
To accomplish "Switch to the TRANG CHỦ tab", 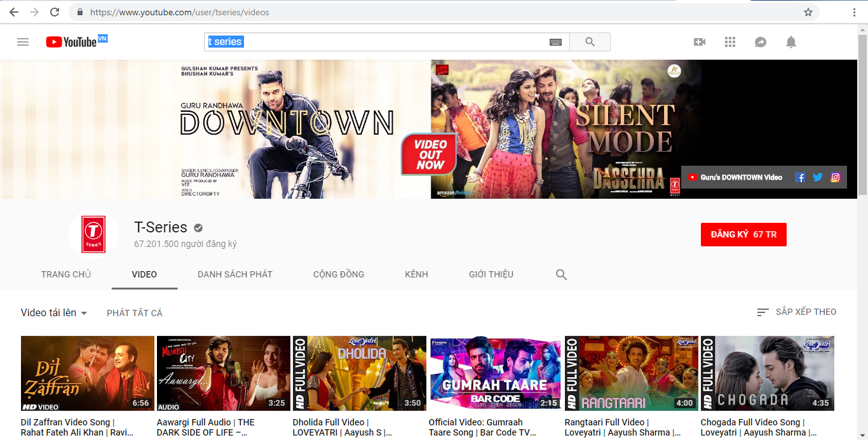I will (66, 274).
